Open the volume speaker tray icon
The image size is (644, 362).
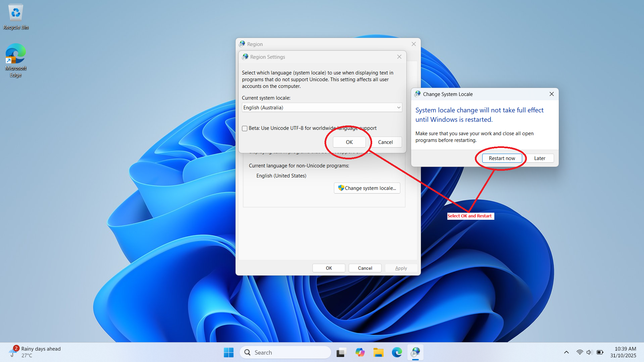pyautogui.click(x=589, y=352)
